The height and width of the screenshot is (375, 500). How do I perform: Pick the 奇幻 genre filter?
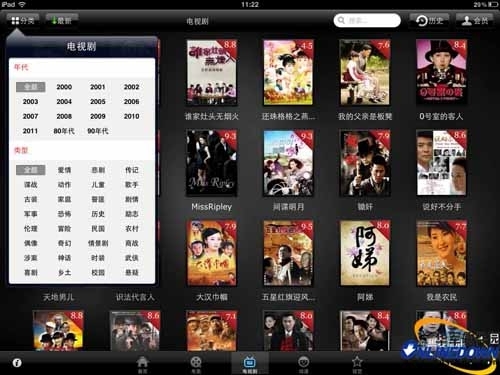tap(64, 243)
